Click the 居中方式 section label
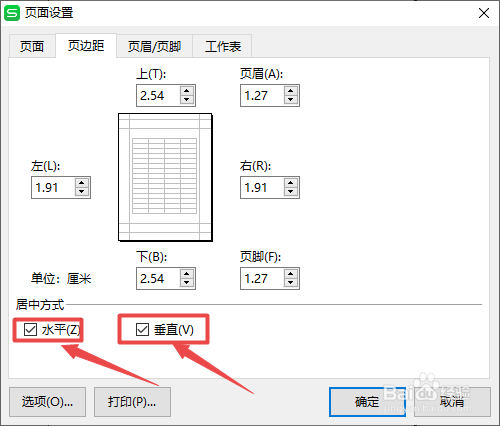The width and height of the screenshot is (500, 426). pyautogui.click(x=40, y=305)
